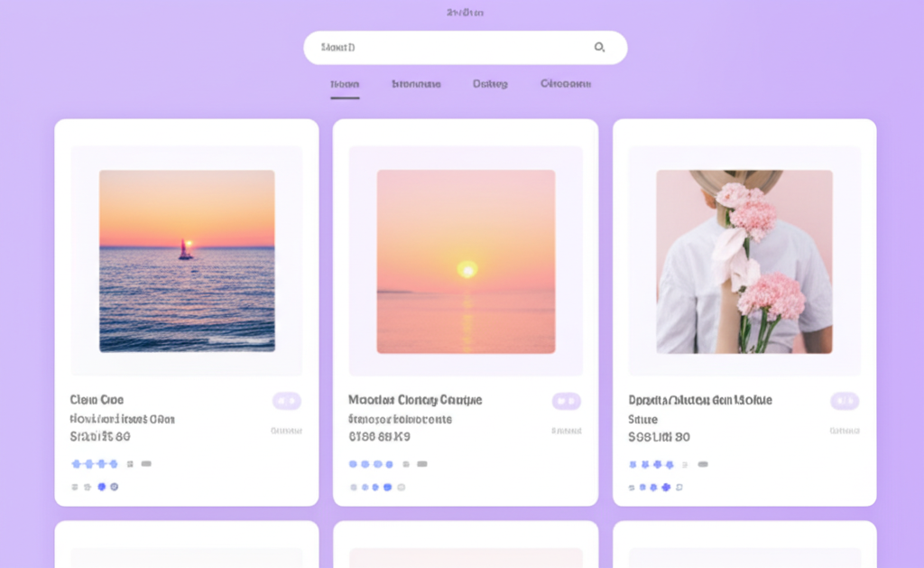Open the second category tab
924x568 pixels.
[x=416, y=84]
